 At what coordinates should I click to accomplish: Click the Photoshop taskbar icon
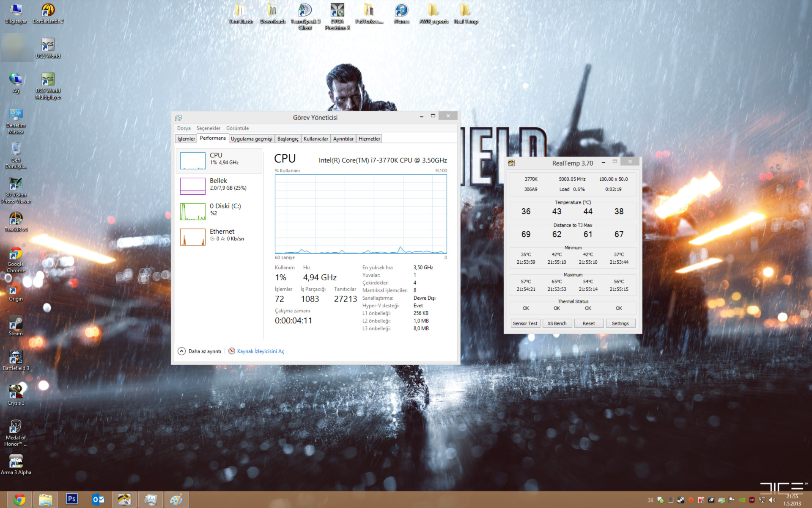[x=71, y=500]
